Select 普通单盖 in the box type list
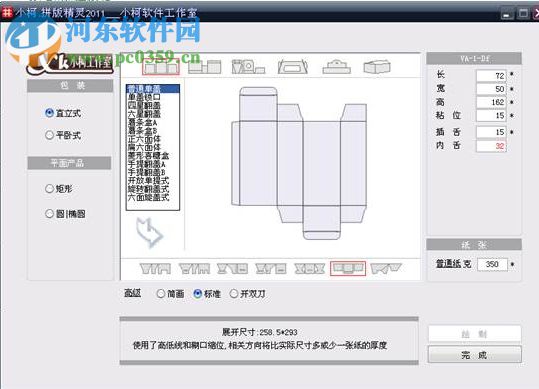 (x=153, y=89)
